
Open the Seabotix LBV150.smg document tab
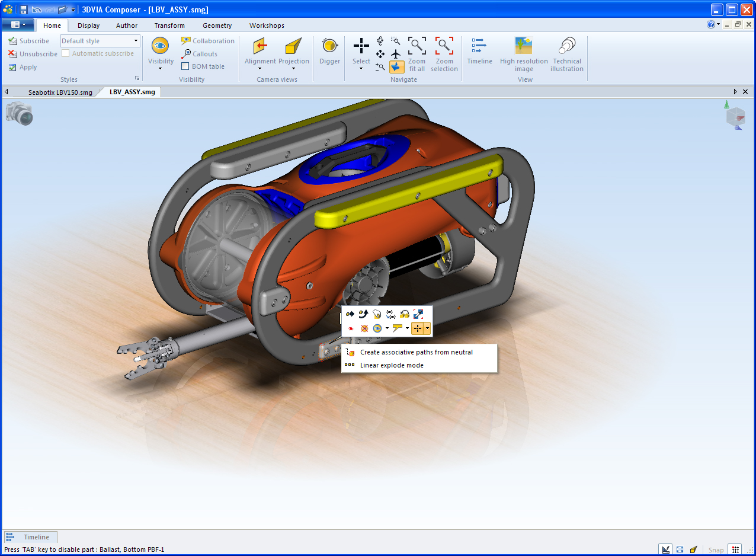[60, 92]
